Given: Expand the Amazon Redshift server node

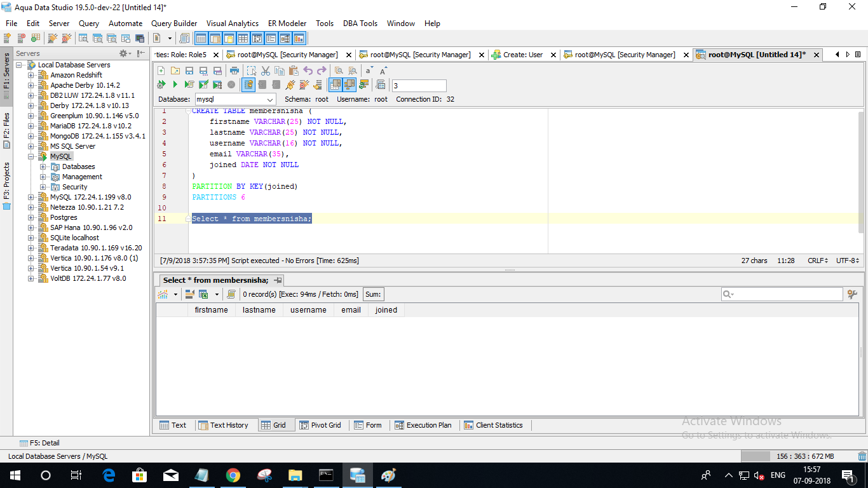Looking at the screenshot, I should click(31, 75).
